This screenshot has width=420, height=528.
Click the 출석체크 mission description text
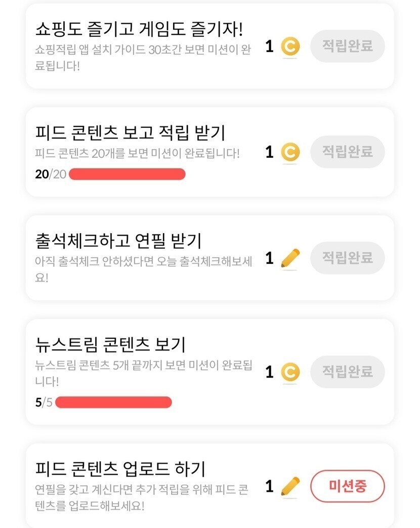[144, 269]
